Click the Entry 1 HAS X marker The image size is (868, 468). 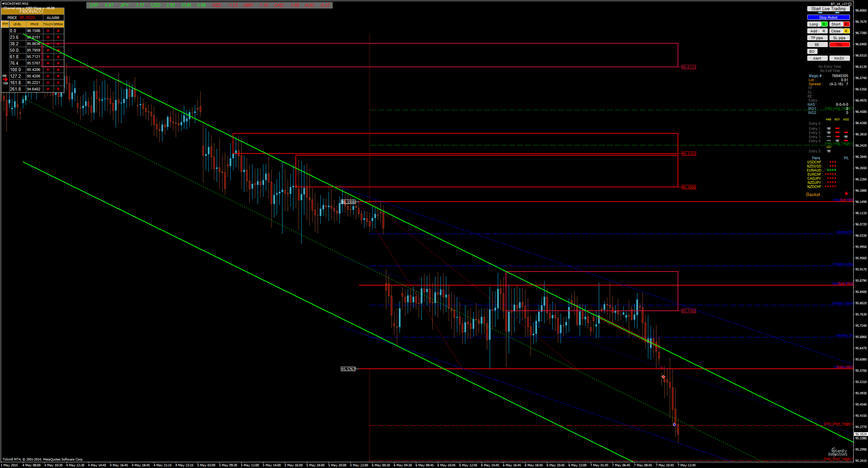tap(829, 129)
